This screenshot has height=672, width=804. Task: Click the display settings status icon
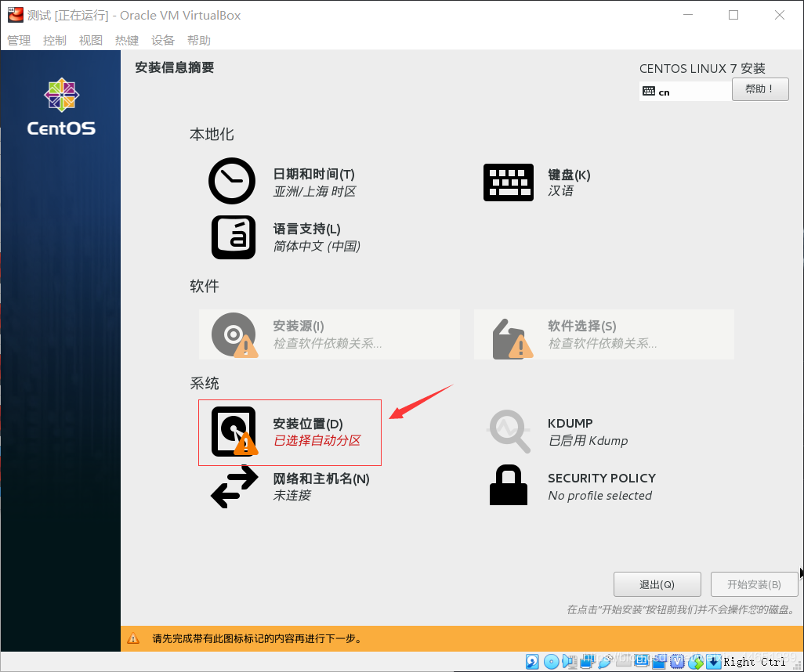click(641, 661)
